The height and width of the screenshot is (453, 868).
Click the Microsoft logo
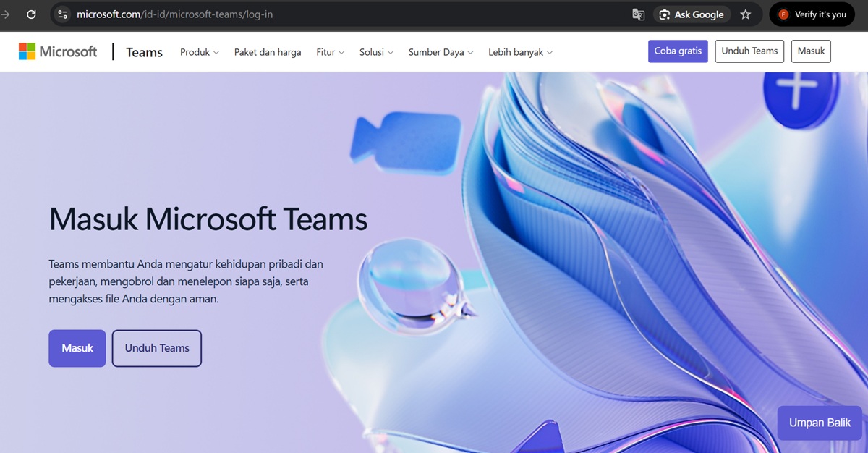coord(58,51)
